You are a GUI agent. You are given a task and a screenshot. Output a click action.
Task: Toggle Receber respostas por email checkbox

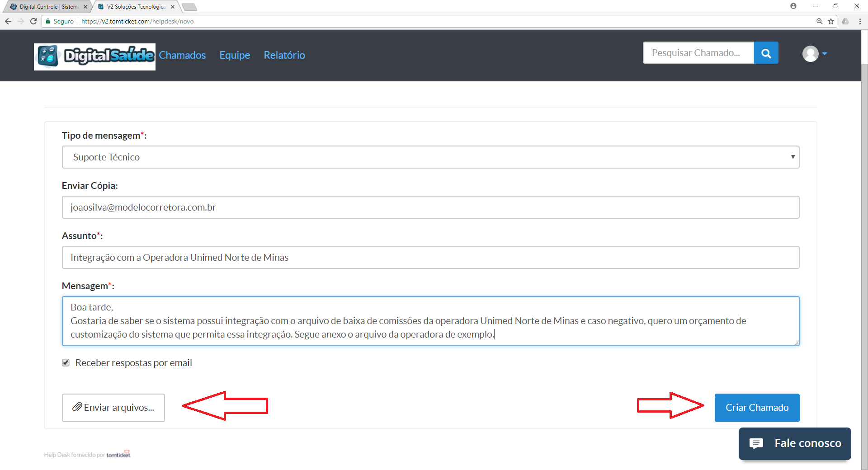(x=66, y=363)
